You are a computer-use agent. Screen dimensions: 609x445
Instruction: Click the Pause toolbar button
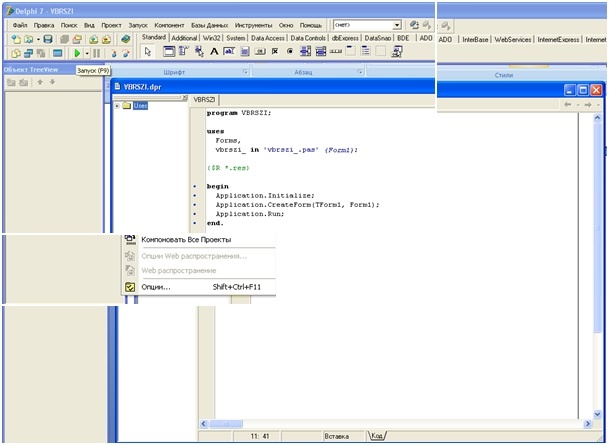[96, 53]
